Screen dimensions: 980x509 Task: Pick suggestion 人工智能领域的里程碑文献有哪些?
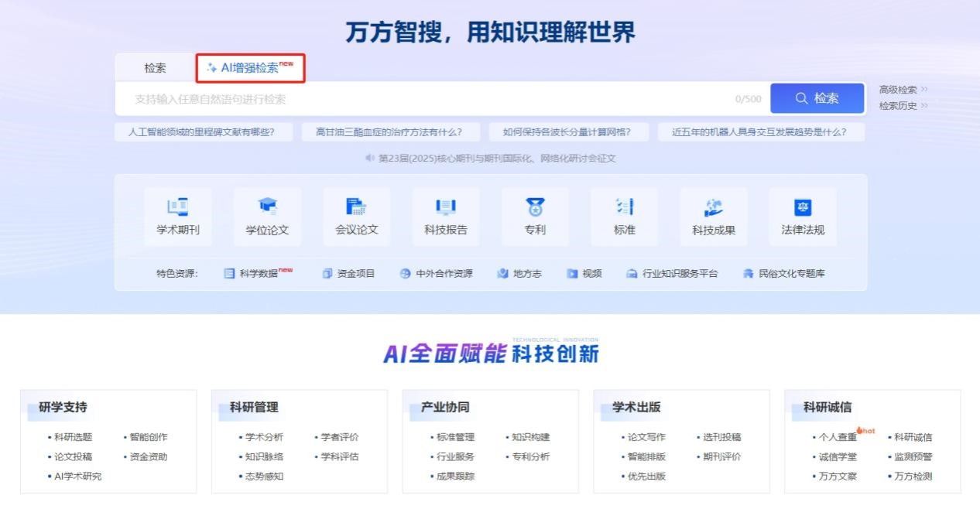point(204,132)
